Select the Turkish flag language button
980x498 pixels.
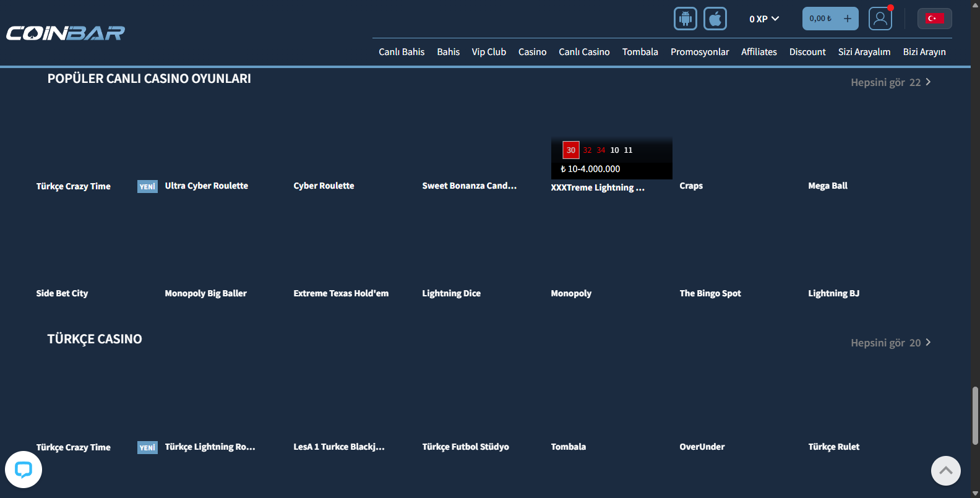pyautogui.click(x=934, y=19)
